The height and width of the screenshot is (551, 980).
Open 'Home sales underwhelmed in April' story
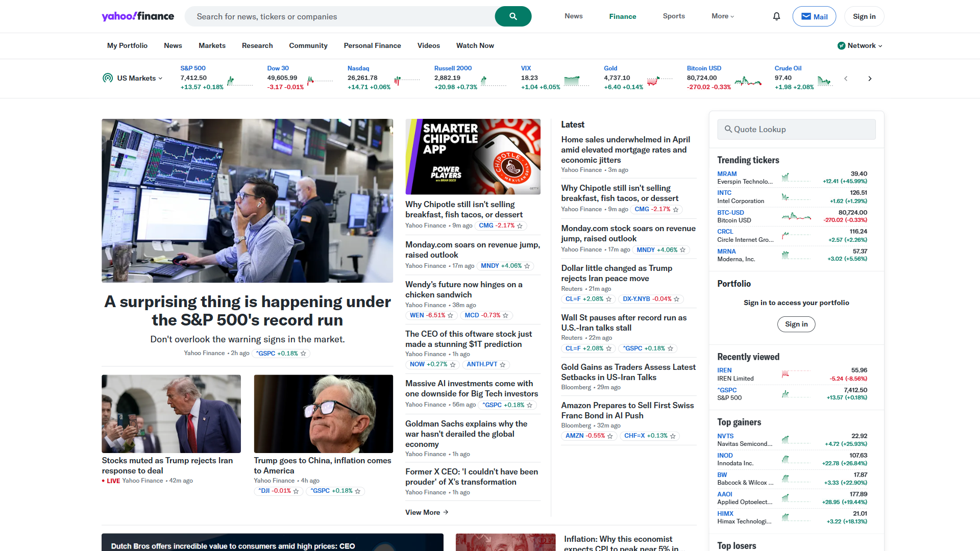point(626,150)
